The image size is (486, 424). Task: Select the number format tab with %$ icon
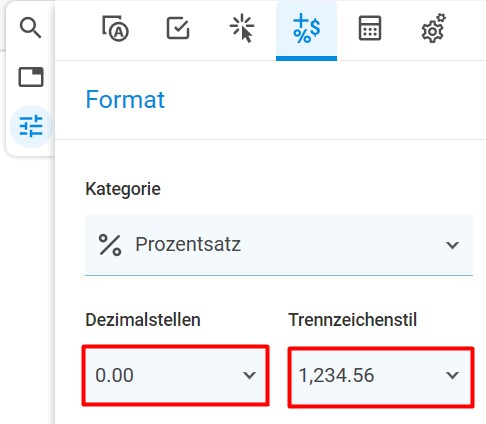[x=306, y=31]
